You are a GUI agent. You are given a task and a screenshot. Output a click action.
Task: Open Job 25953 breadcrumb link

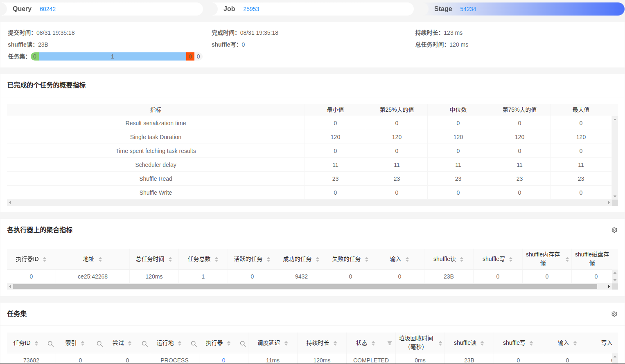click(x=251, y=9)
